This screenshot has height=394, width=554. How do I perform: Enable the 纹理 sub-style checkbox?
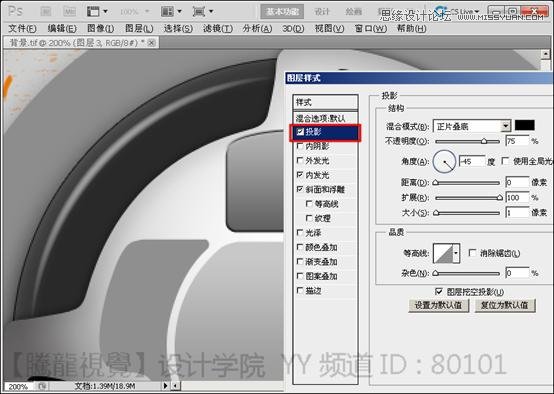tap(309, 218)
